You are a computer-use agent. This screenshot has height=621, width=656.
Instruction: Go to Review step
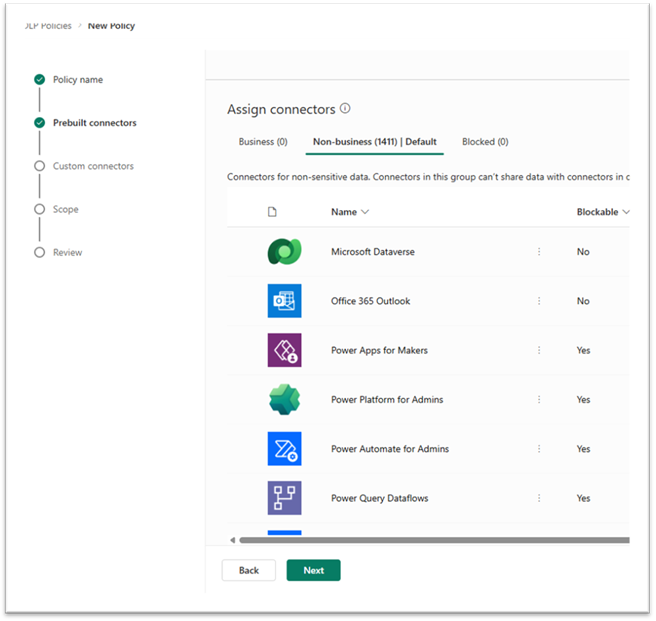pos(67,252)
